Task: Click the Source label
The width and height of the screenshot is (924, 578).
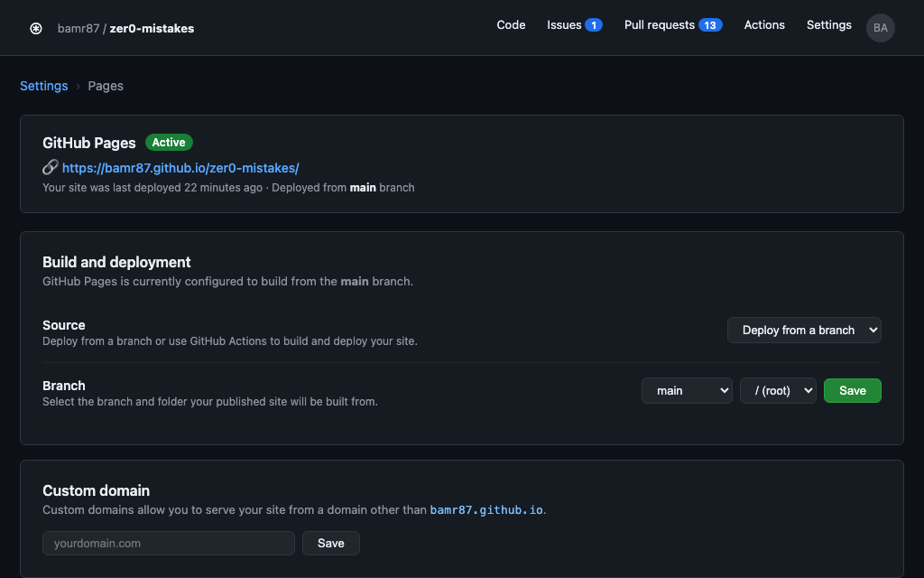Action: pos(64,325)
